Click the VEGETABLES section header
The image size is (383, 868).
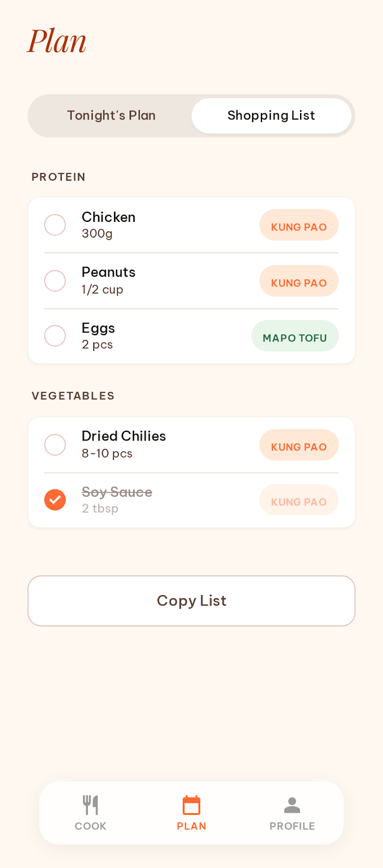click(x=73, y=396)
